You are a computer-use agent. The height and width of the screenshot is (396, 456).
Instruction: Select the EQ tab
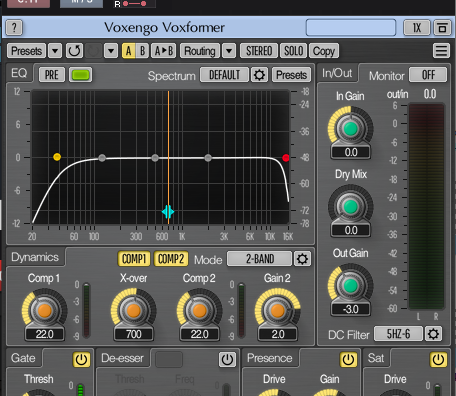tap(19, 73)
